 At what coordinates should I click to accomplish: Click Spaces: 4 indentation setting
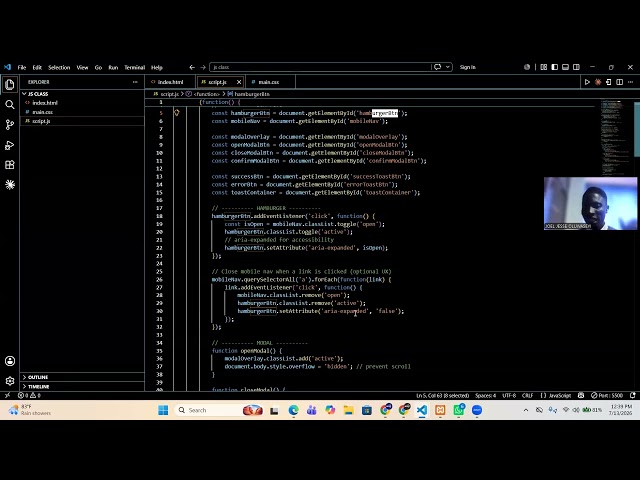[485, 395]
